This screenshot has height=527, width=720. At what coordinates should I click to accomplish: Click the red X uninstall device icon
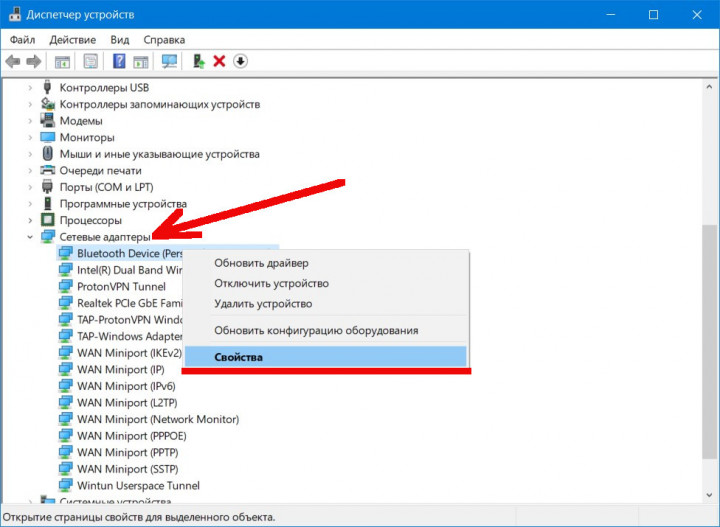coord(219,61)
